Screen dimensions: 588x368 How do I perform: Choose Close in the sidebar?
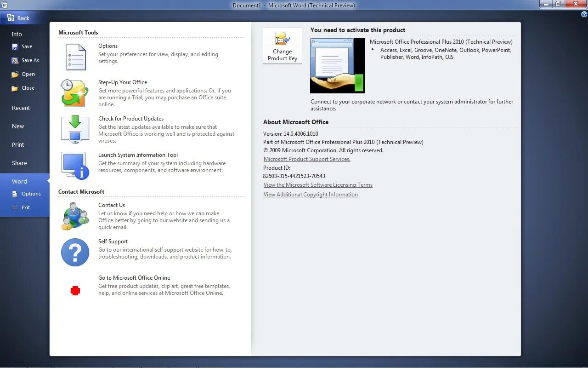point(28,88)
